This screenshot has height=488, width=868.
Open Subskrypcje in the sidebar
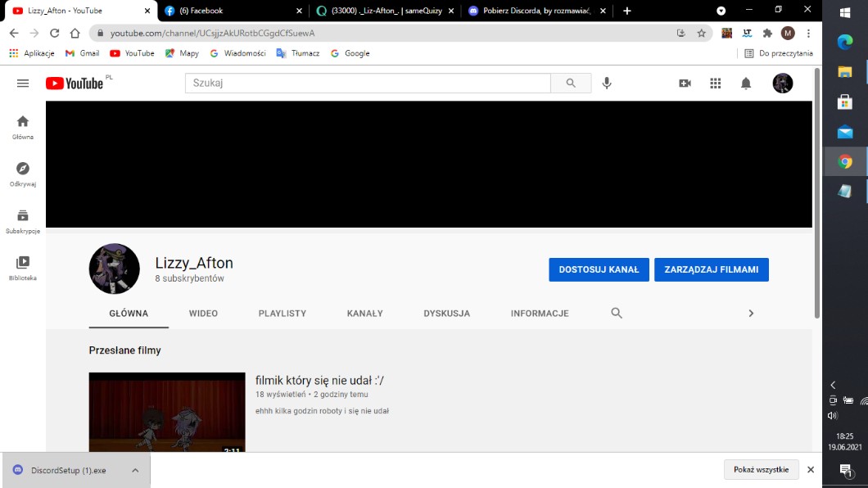point(23,220)
